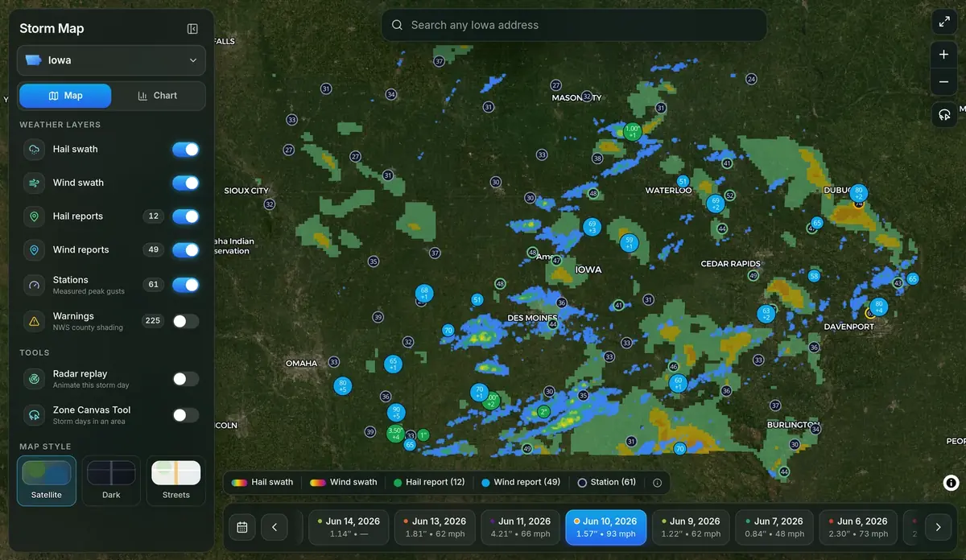Click the 3.50" hail report marker

[395, 434]
